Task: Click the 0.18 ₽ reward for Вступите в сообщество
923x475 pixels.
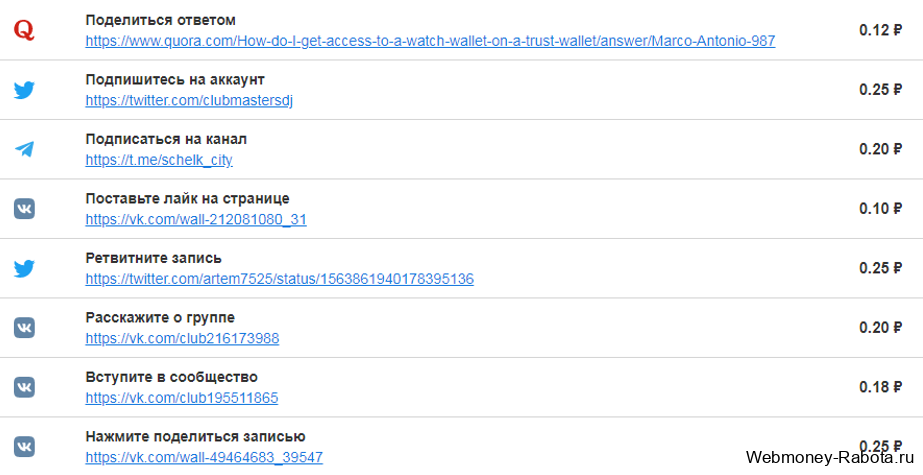Action: tap(881, 387)
